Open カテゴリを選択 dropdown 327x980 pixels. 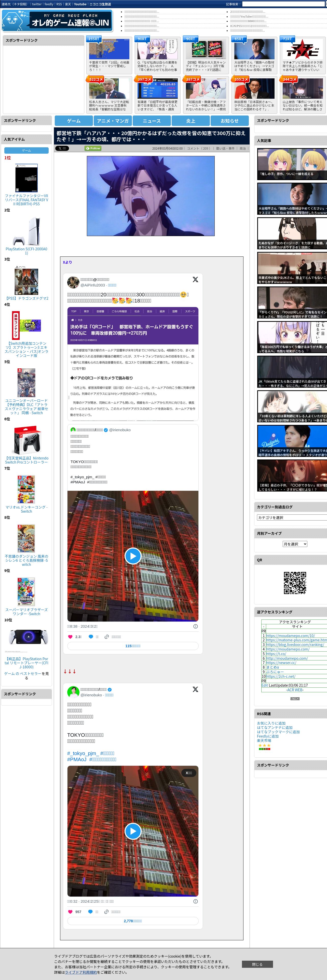[x=292, y=517]
